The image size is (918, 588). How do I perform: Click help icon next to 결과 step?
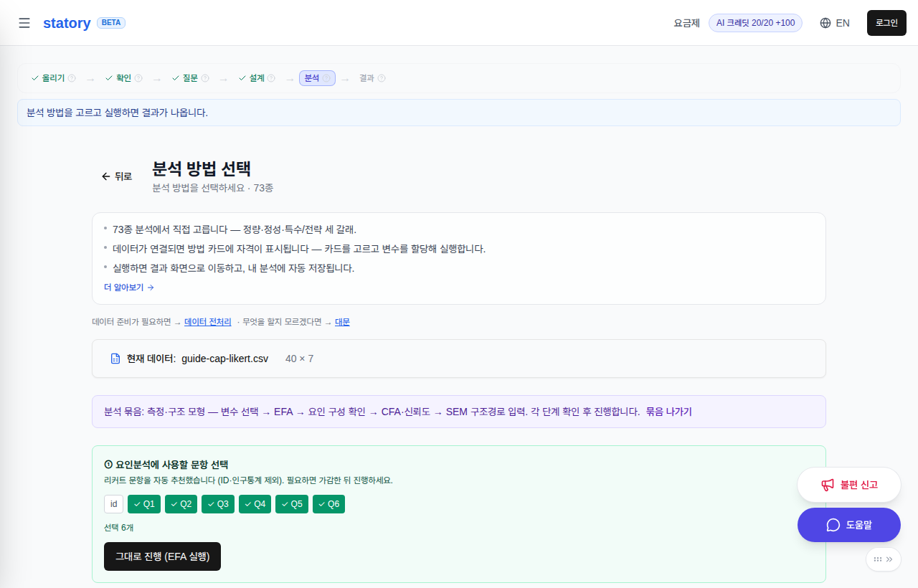pos(382,78)
